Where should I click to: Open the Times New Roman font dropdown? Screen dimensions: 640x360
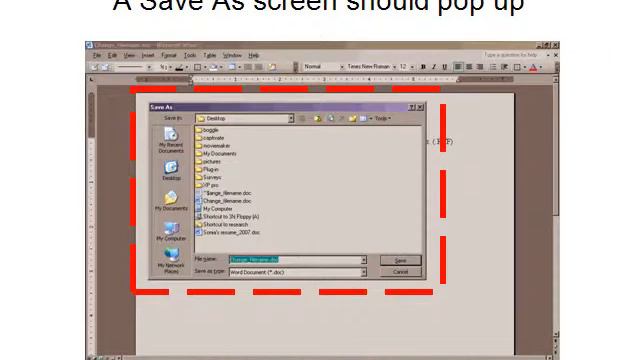click(x=394, y=67)
